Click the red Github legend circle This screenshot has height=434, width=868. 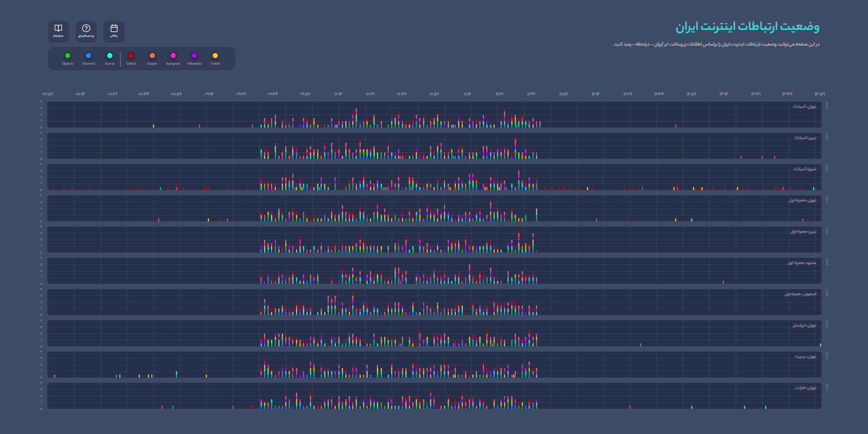pyautogui.click(x=131, y=56)
